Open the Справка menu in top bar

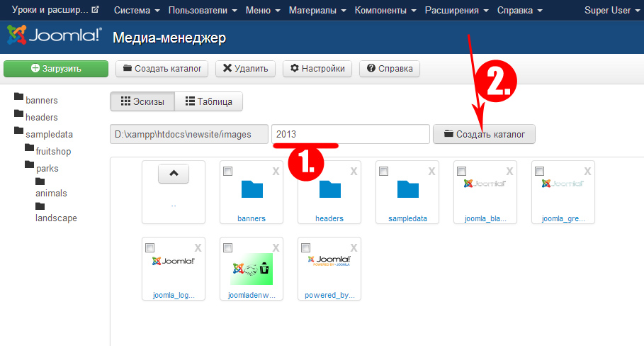(519, 11)
